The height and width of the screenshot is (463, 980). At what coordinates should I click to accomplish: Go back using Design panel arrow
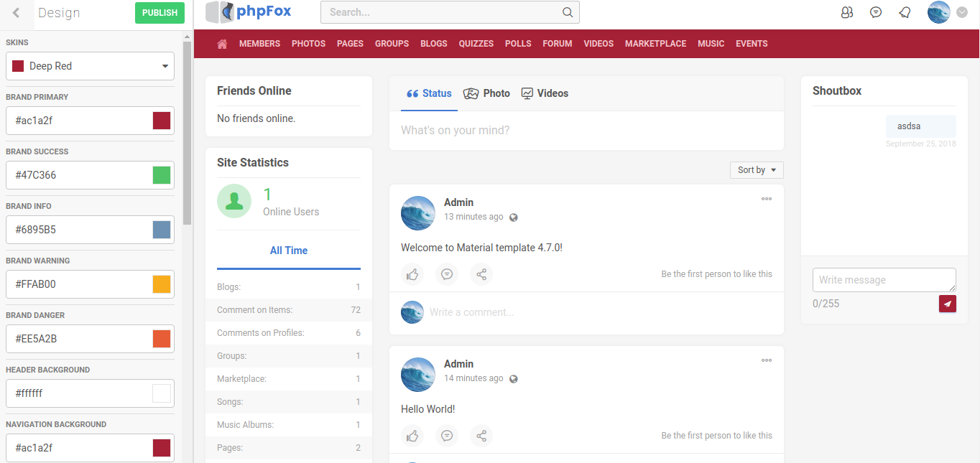pyautogui.click(x=17, y=13)
